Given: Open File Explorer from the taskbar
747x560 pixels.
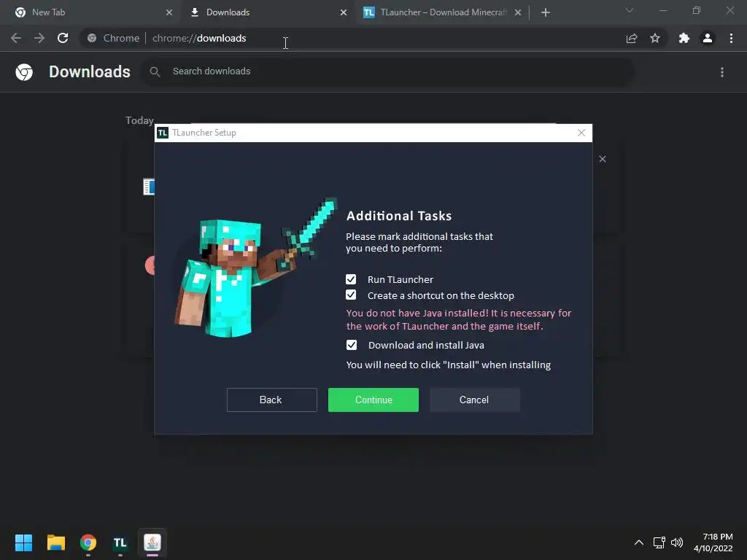Looking at the screenshot, I should 55,542.
